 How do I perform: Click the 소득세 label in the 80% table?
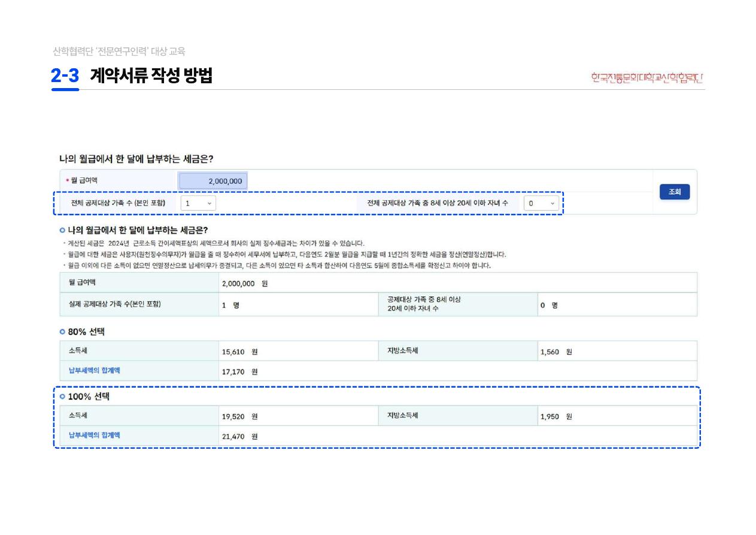click(x=78, y=350)
